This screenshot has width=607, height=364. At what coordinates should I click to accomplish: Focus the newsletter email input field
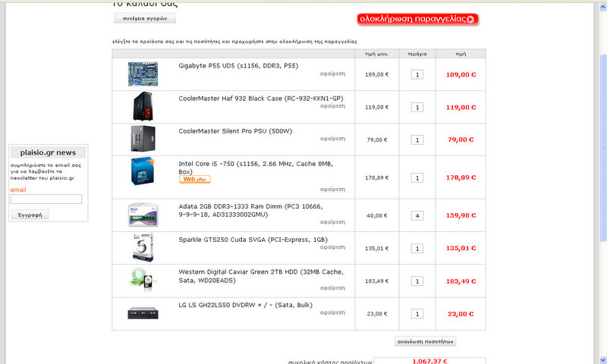(x=46, y=199)
